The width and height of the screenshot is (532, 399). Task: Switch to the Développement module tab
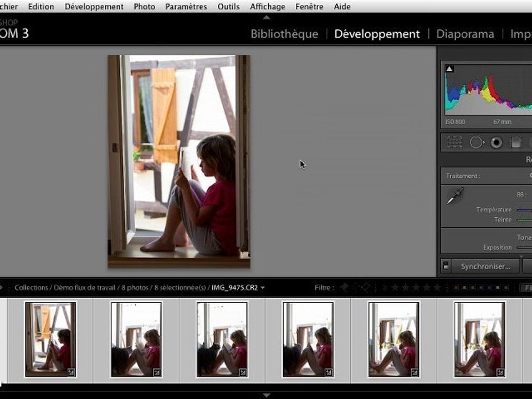pyautogui.click(x=377, y=34)
